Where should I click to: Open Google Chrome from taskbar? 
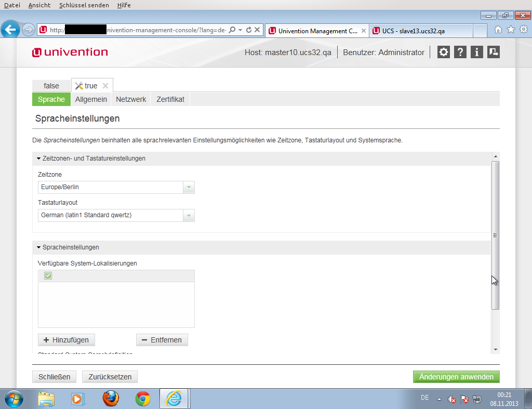click(x=143, y=399)
